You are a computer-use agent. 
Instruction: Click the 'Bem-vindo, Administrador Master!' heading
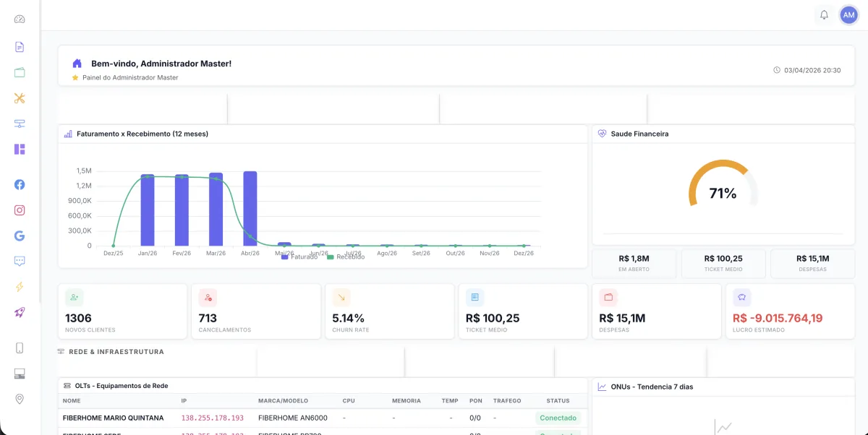161,64
